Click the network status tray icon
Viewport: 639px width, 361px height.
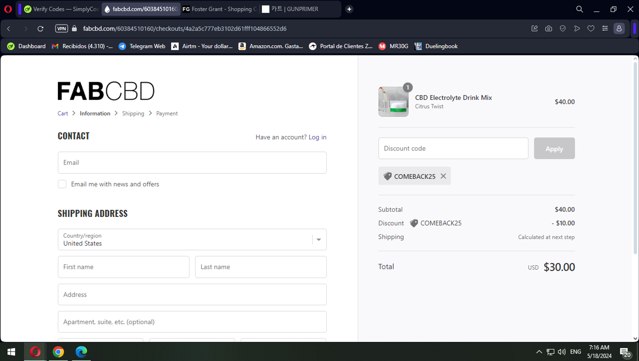(x=551, y=352)
